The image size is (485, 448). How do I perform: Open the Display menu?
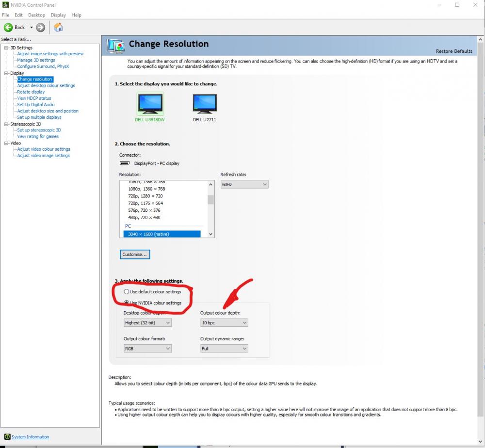coord(58,15)
